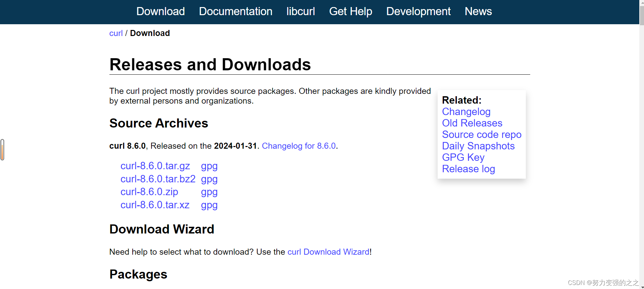Screen dimensions: 644x289
Task: Click the Source Archives heading
Action: (x=159, y=123)
